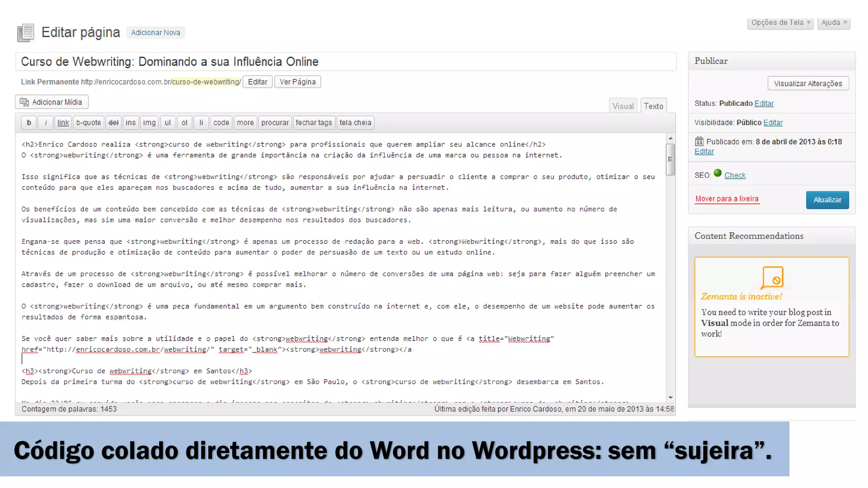Click editor scrollbar up arrow
This screenshot has width=868, height=488.
[670, 138]
